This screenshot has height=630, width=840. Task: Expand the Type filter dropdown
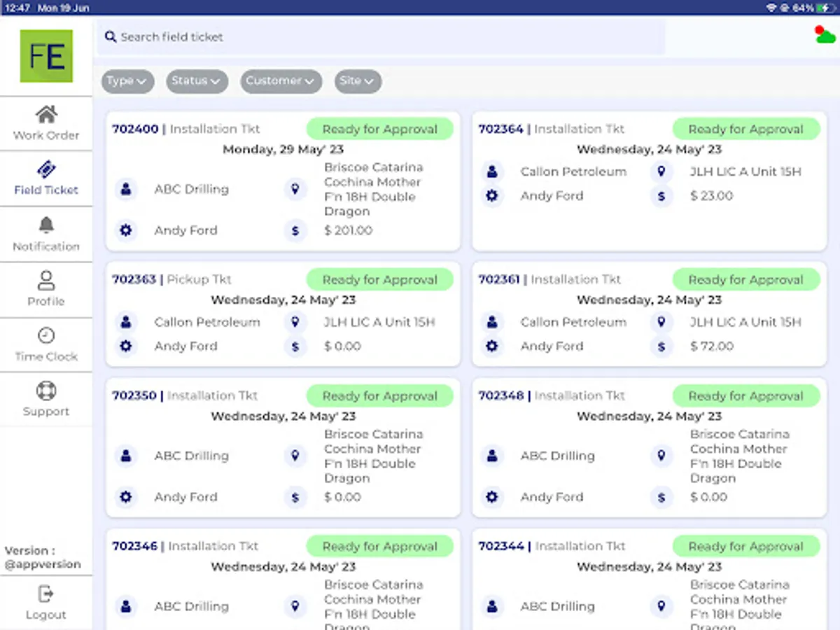pyautogui.click(x=127, y=81)
